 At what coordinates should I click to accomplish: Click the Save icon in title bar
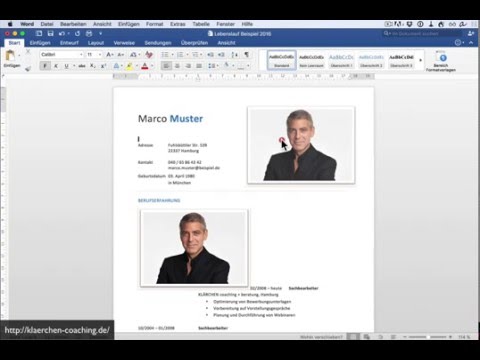click(x=50, y=33)
